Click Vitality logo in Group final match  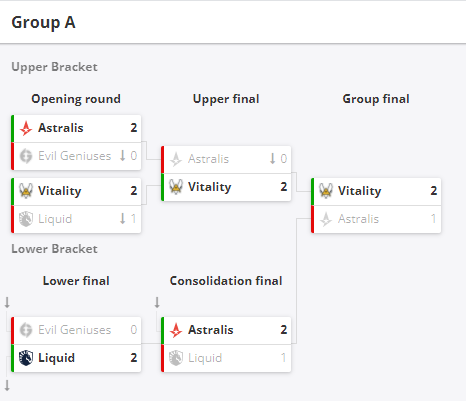pos(326,191)
